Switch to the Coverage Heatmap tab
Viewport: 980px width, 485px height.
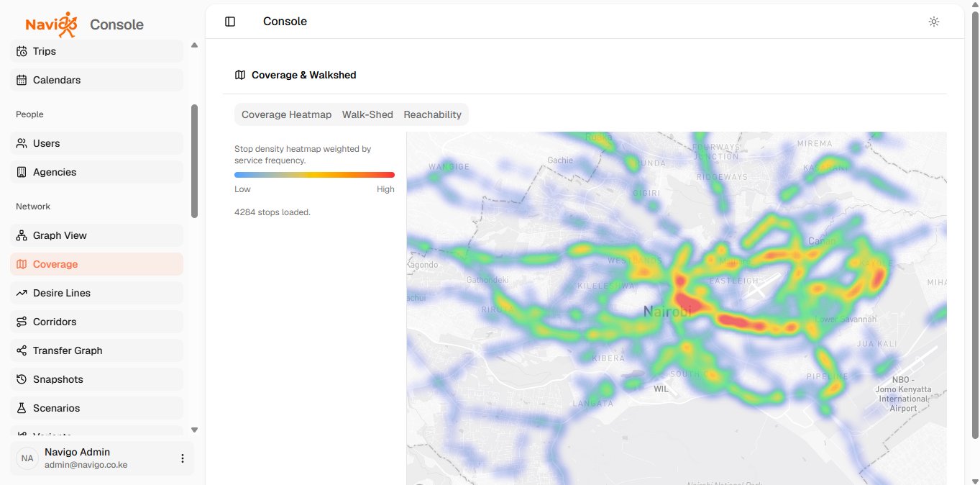tap(287, 114)
